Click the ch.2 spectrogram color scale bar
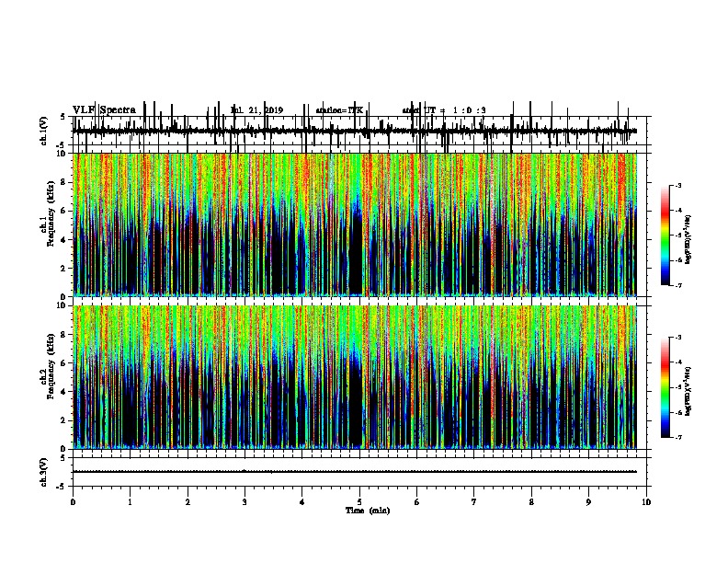 pos(665,387)
